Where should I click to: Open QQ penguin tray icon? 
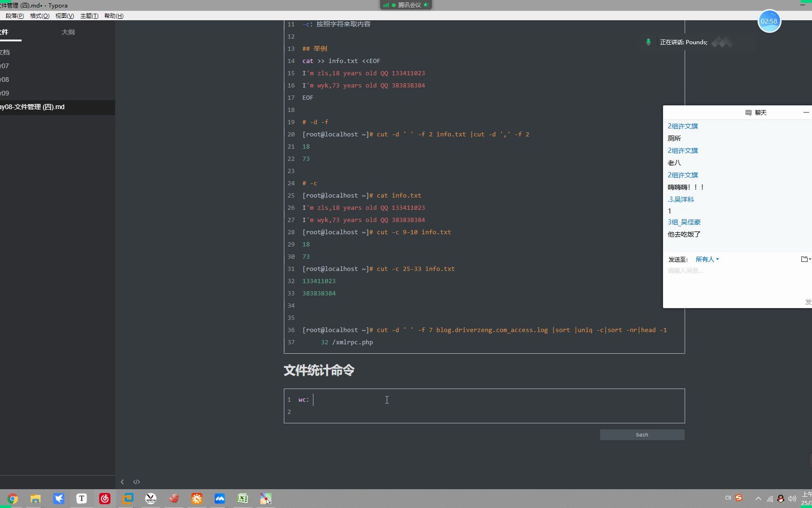(x=781, y=499)
